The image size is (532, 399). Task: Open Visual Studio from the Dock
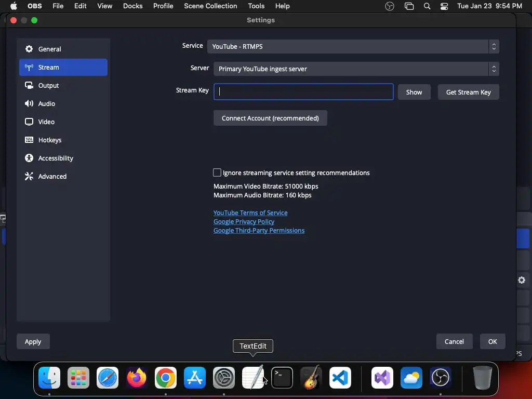pos(382,377)
